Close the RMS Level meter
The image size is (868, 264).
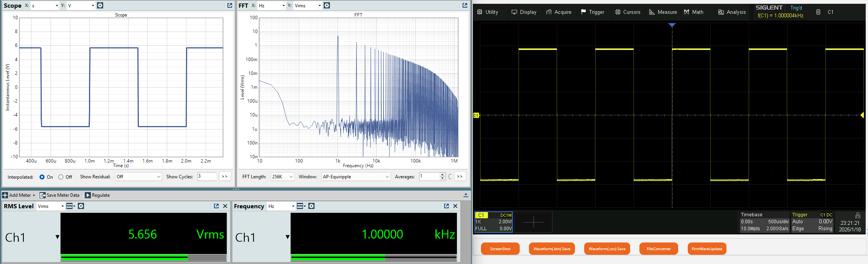[225, 206]
